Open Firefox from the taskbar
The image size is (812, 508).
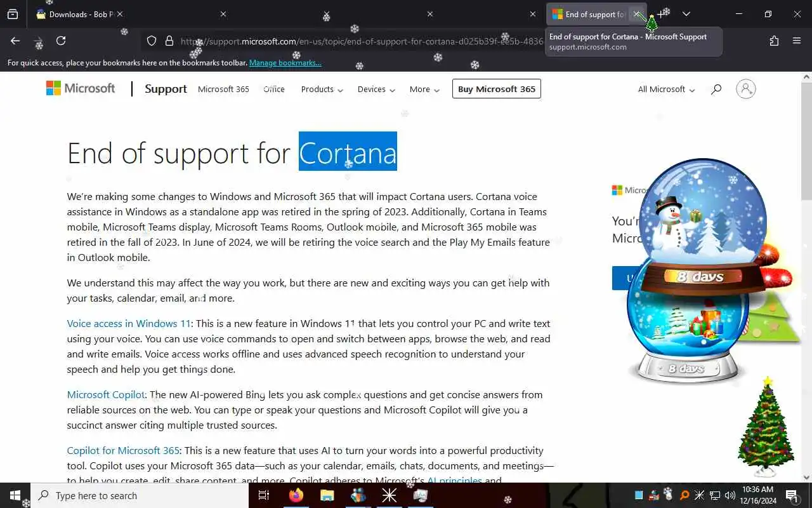click(296, 495)
